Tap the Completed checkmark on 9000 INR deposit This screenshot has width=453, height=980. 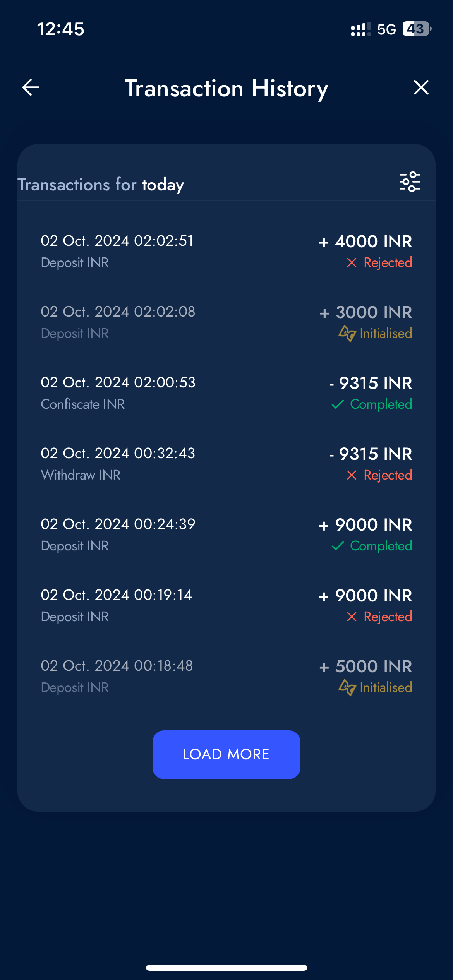click(338, 546)
